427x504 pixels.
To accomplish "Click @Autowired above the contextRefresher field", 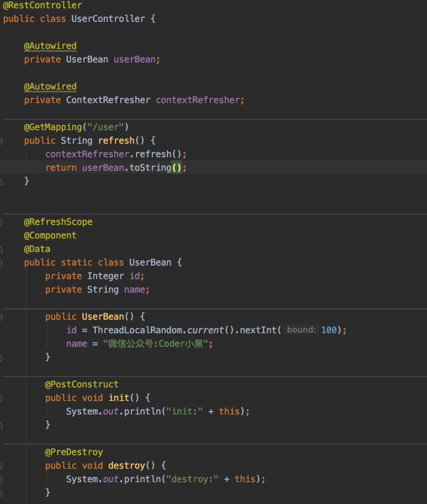I will tap(50, 86).
